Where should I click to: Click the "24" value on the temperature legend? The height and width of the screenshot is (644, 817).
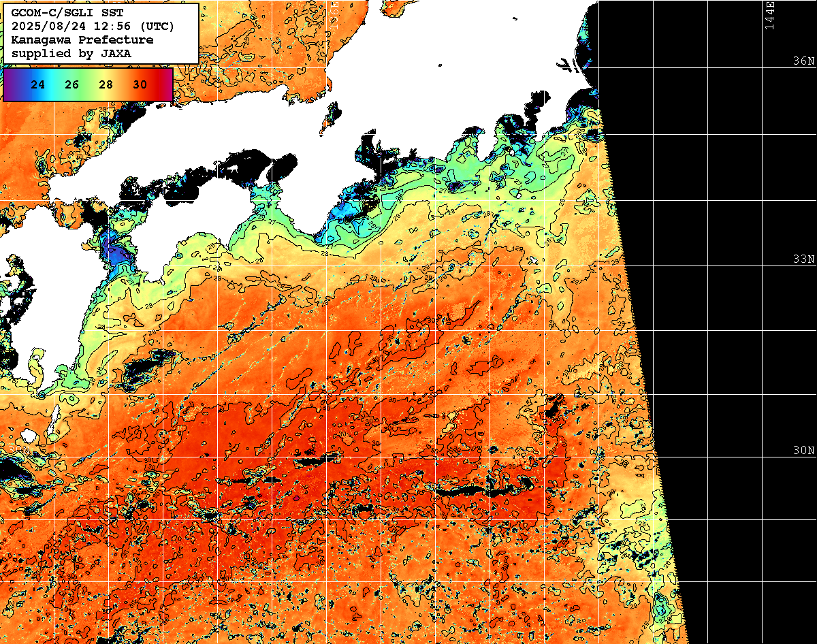point(38,85)
